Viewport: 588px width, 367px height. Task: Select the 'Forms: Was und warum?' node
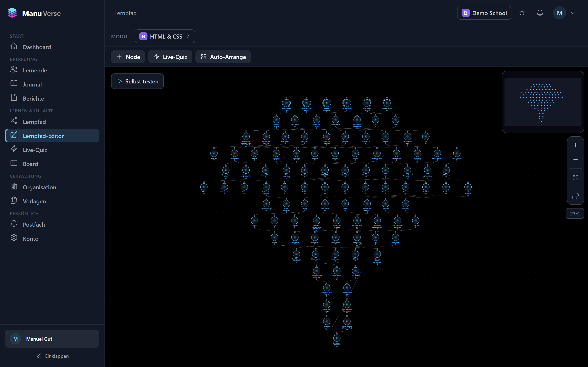(306, 103)
